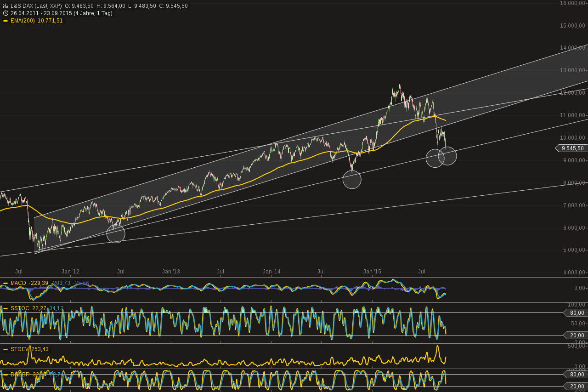This screenshot has width=588, height=392.
Task: Click the yellow EMA(200) legend dash icon
Action: (6, 20)
